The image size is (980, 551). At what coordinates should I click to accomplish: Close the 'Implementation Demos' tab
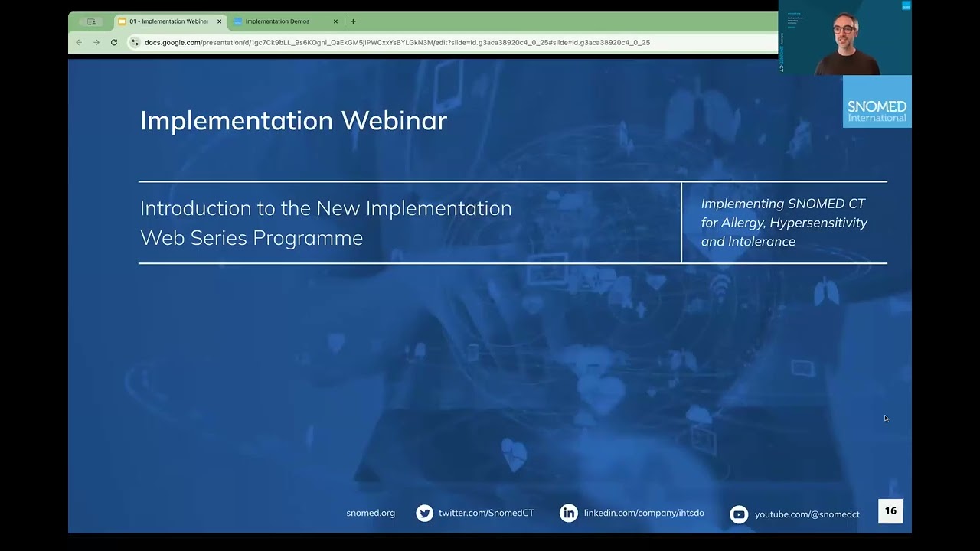point(335,21)
